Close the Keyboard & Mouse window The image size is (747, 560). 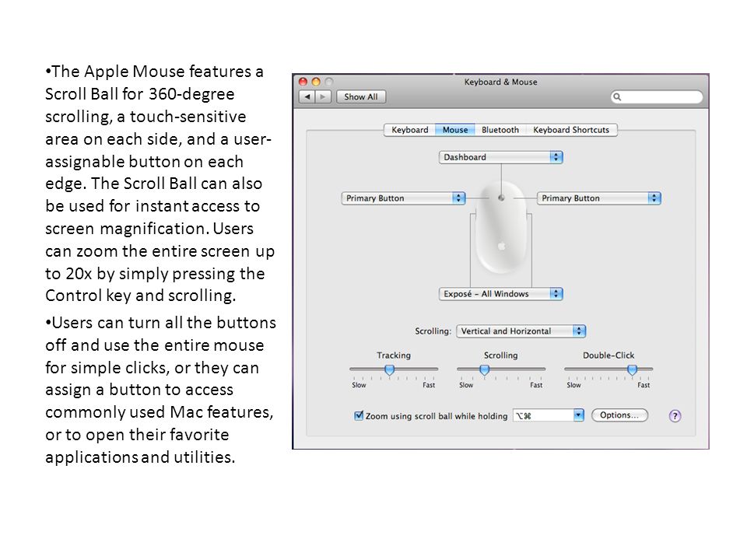click(x=303, y=82)
